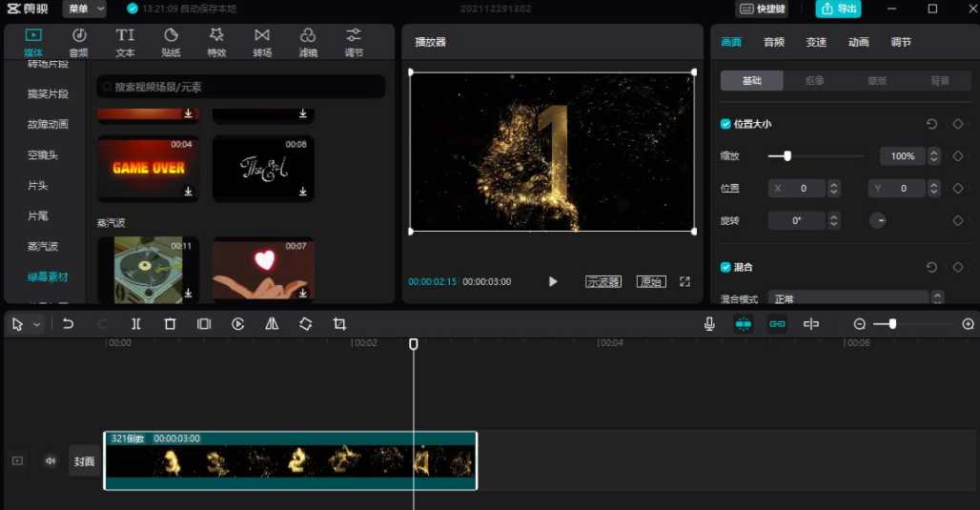This screenshot has height=510, width=980.
Task: Download the GAME OVER clip
Action: tap(189, 192)
